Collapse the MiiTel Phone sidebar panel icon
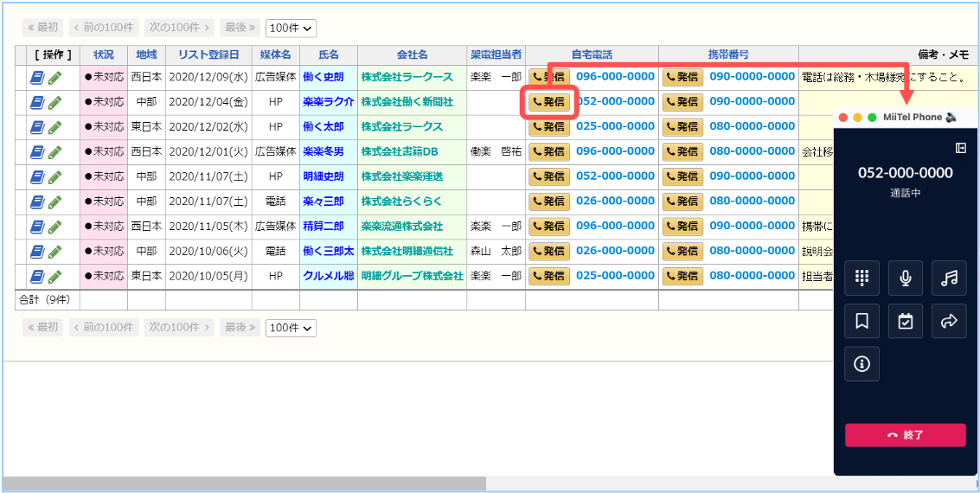 961,147
